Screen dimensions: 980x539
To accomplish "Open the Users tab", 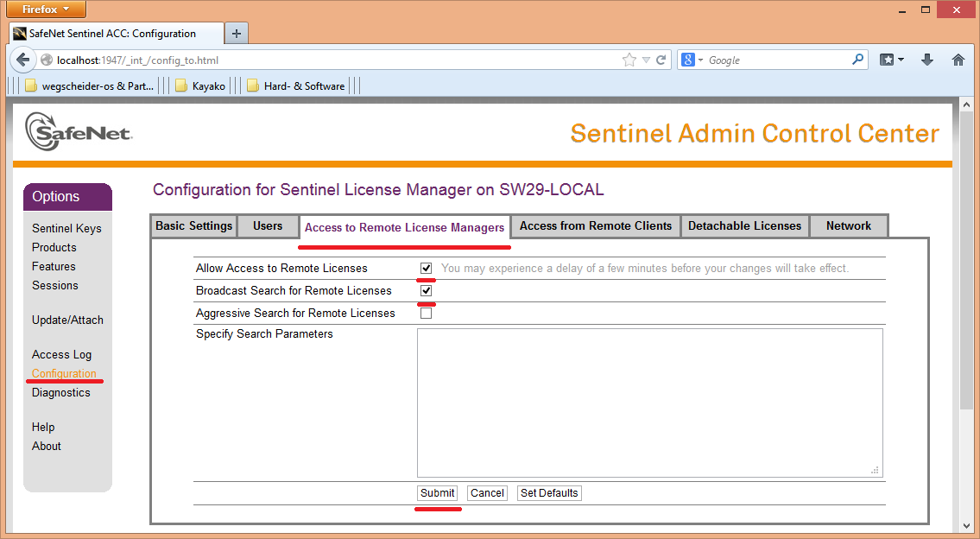I will tap(269, 225).
